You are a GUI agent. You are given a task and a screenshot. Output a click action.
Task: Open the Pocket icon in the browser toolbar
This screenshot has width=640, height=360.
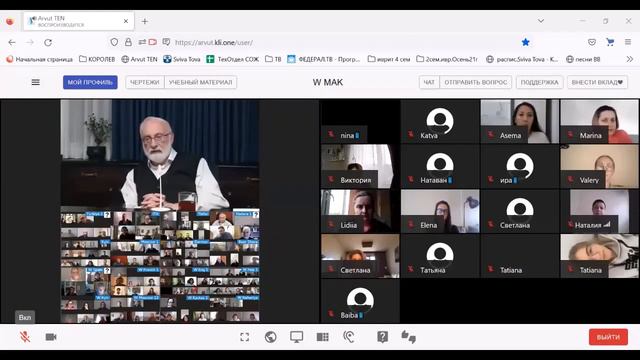point(592,42)
